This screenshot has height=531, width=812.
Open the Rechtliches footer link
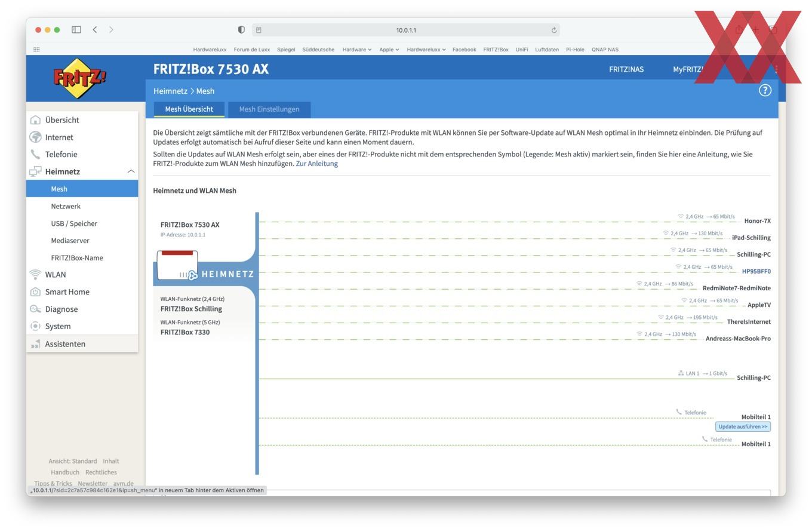101,472
